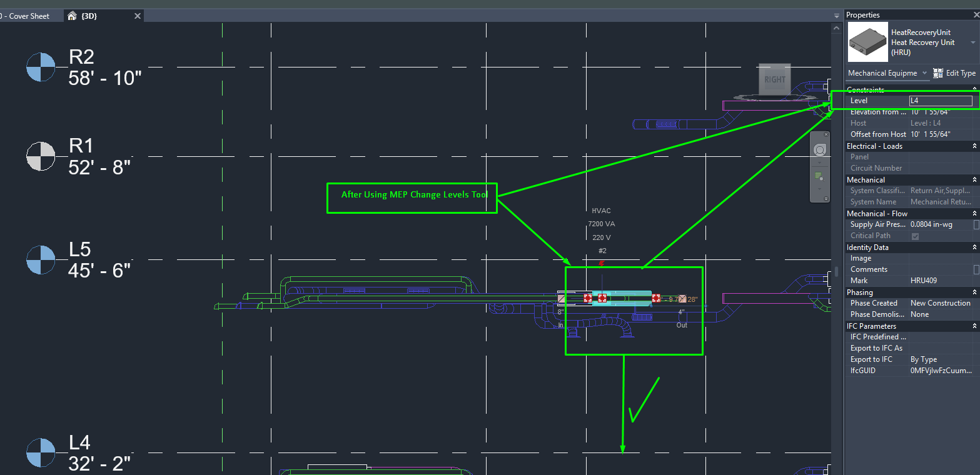Image resolution: width=980 pixels, height=475 pixels.
Task: Click the 220 V label
Action: [602, 237]
